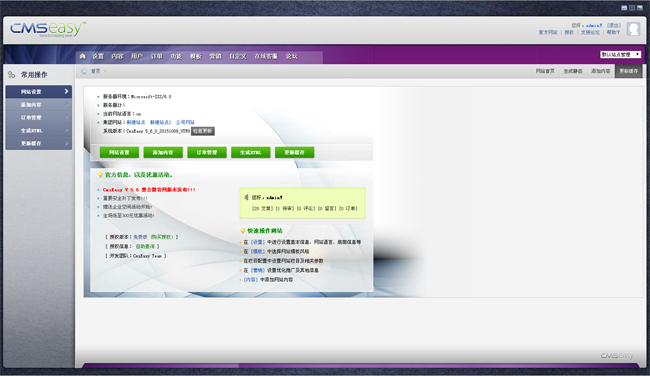The image size is (650, 376).
Task: Click the first layout icon in top right corner
Action: (x=624, y=8)
